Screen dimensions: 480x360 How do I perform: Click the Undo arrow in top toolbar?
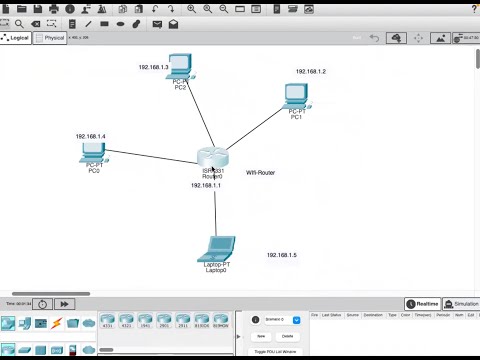coord(155,9)
